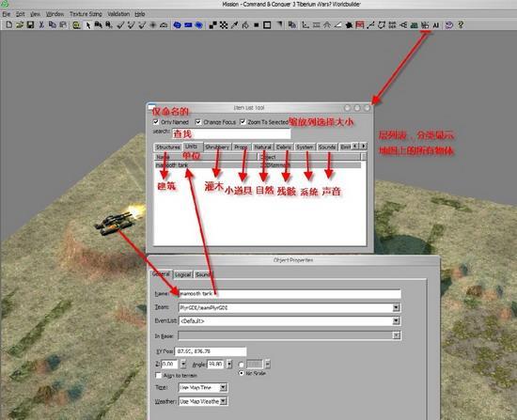Click the Name input field

click(290, 294)
